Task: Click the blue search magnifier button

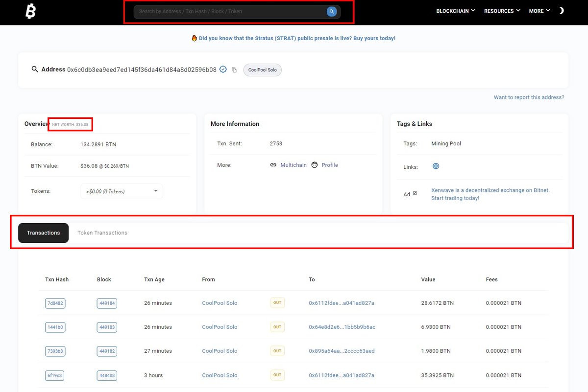Action: (x=332, y=11)
